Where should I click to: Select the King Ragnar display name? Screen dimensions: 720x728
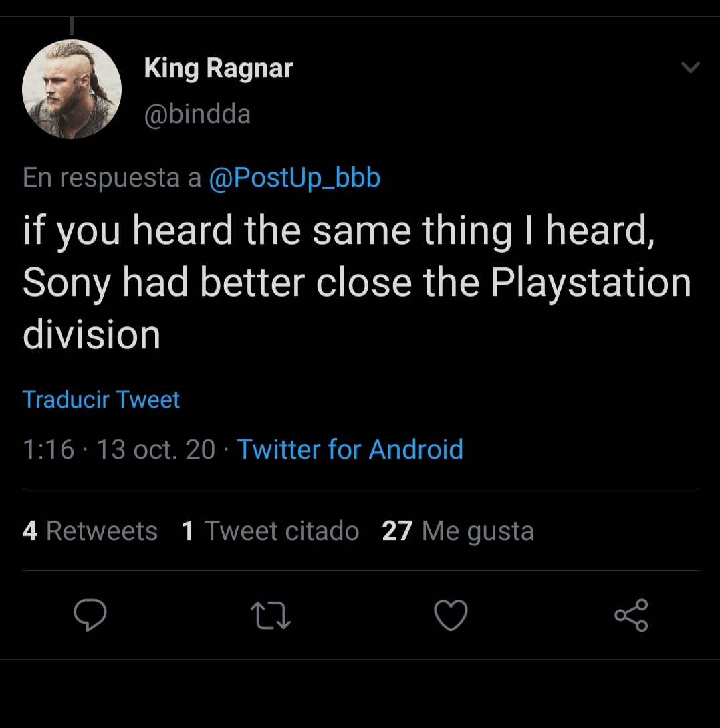[x=219, y=68]
